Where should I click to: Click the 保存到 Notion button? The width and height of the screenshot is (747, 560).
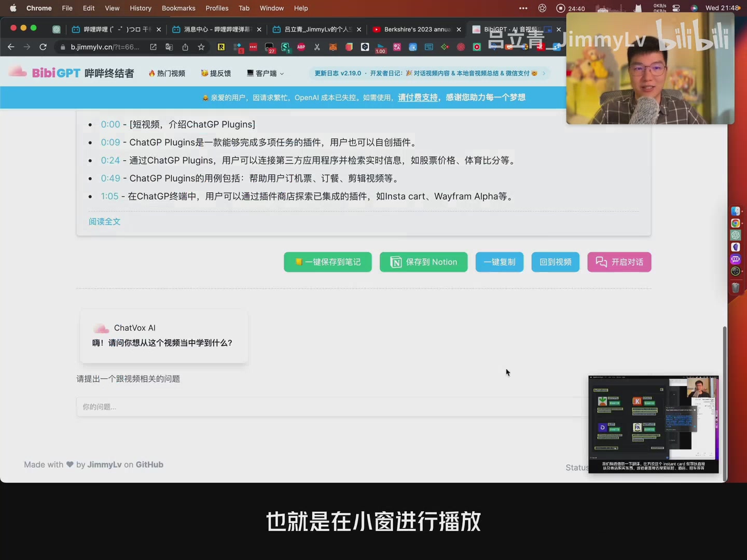423,262
